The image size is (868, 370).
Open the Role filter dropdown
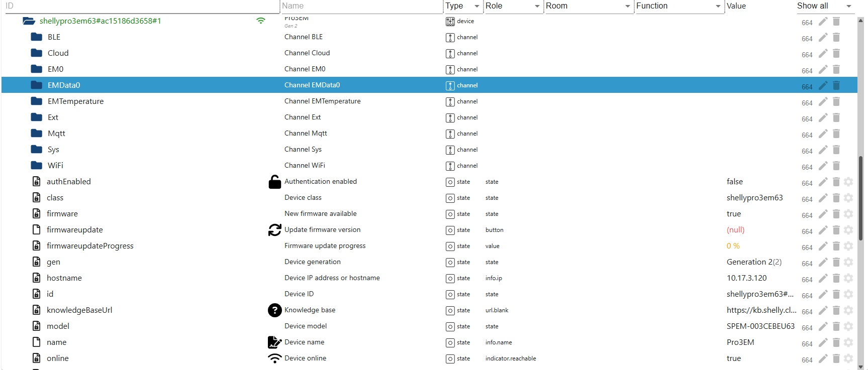[x=537, y=6]
